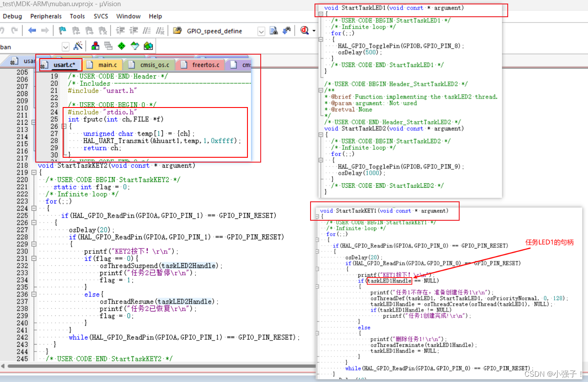Screen dimensions: 588x382
Task: Open the Find in Files folder icon
Action: tap(177, 31)
